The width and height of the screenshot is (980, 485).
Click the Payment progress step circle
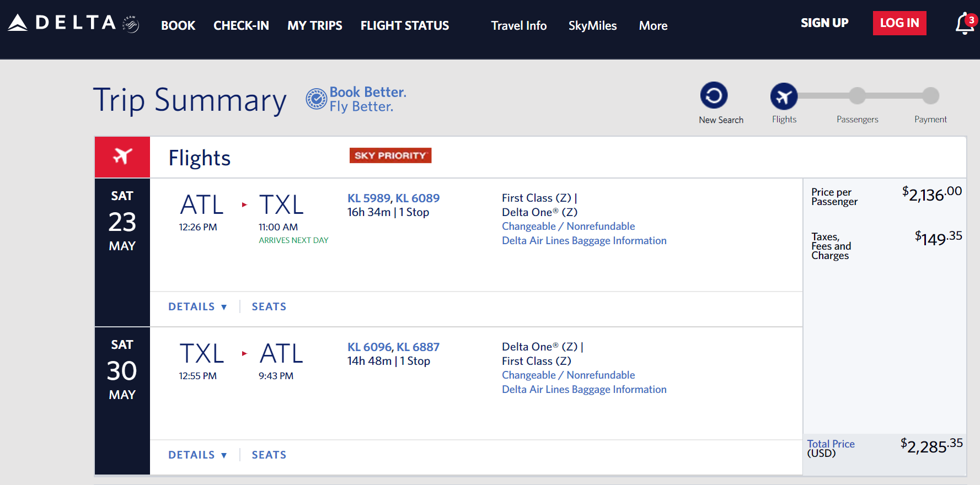931,95
